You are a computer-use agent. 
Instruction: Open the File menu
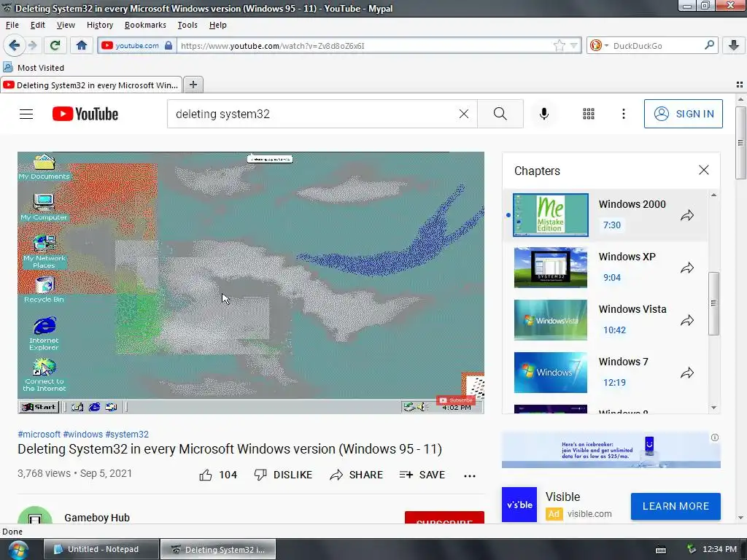click(12, 25)
